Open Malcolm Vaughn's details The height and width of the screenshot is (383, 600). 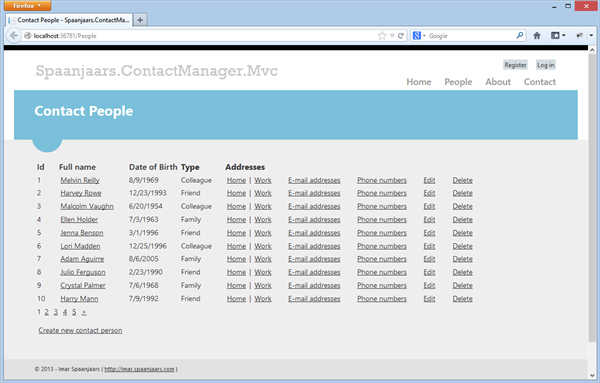click(87, 206)
